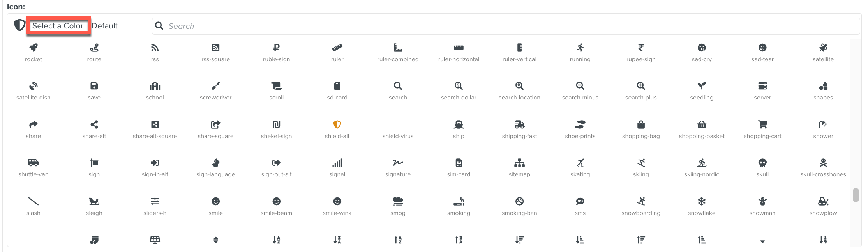Click the icon Search input field
Image resolution: width=868 pixels, height=252 pixels.
pyautogui.click(x=506, y=26)
